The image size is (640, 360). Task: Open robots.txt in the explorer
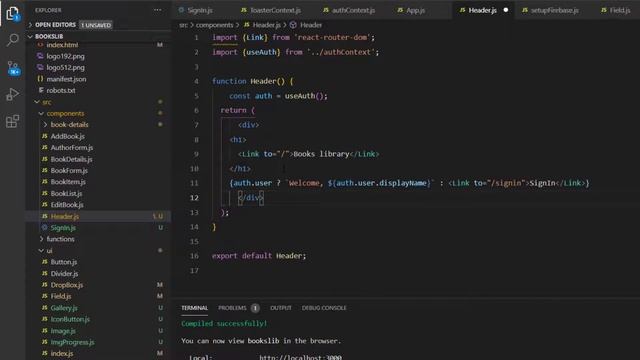tap(61, 91)
